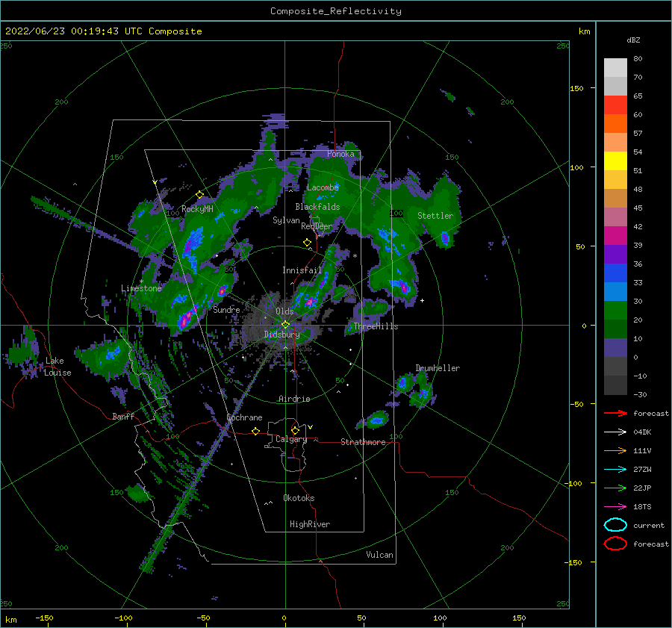Click the yellow 51 dBZ color swatch
Viewport: 672px width, 628px height.
pos(615,161)
